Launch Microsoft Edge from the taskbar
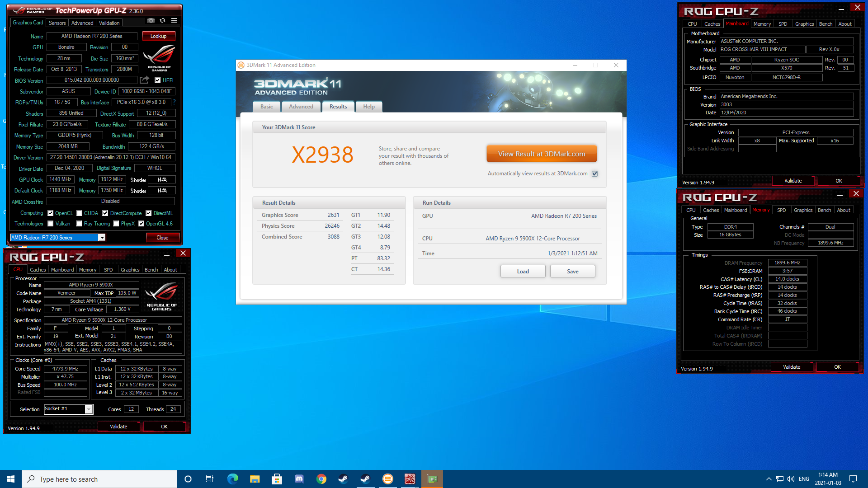Image resolution: width=868 pixels, height=488 pixels. click(x=232, y=479)
